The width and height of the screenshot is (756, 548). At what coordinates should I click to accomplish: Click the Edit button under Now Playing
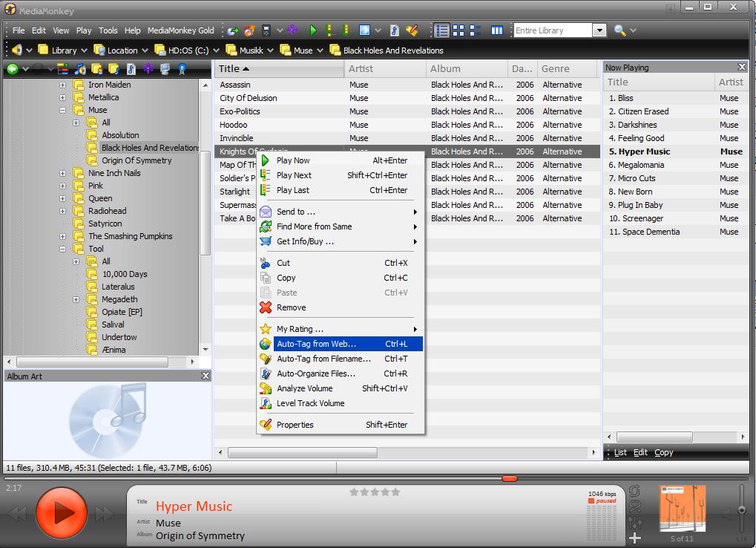coord(640,452)
